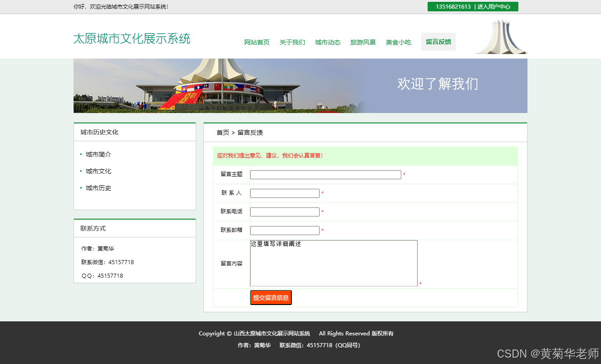This screenshot has height=364, width=601.
Task: Click the footer Copyright 山西太原城市文化展示网站系统 text
Action: pyautogui.click(x=254, y=334)
